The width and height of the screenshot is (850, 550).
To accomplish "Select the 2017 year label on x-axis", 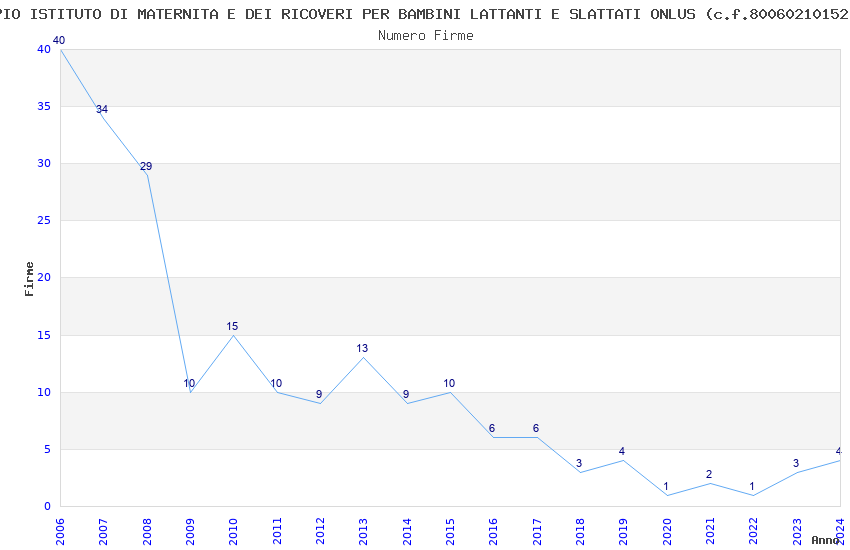I will point(537,531).
